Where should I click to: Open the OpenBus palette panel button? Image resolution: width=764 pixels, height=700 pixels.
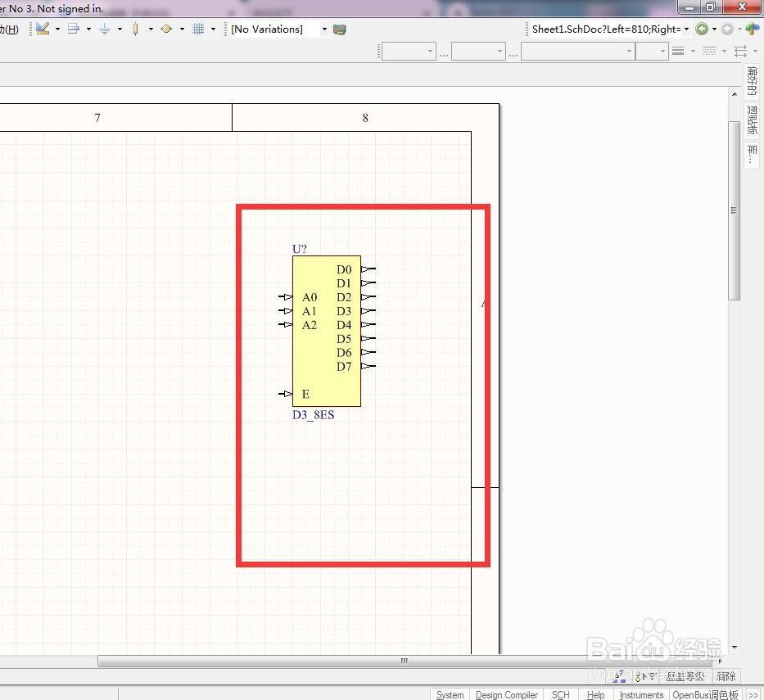point(705,694)
